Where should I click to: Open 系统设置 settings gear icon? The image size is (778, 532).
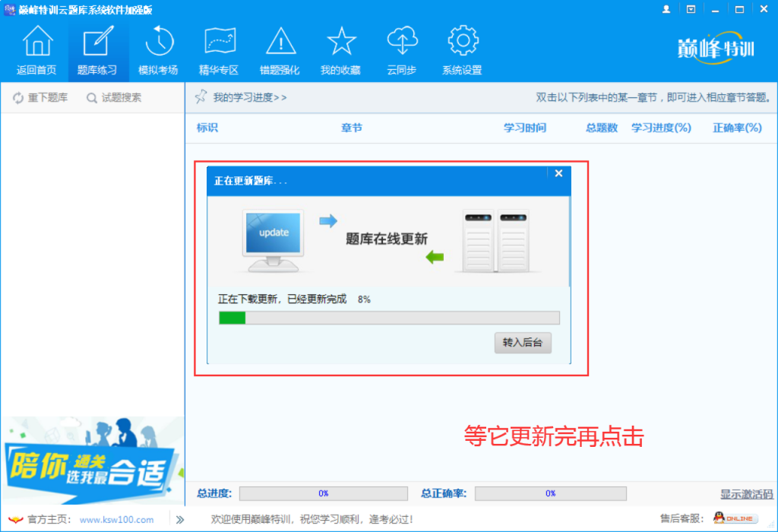pos(463,47)
